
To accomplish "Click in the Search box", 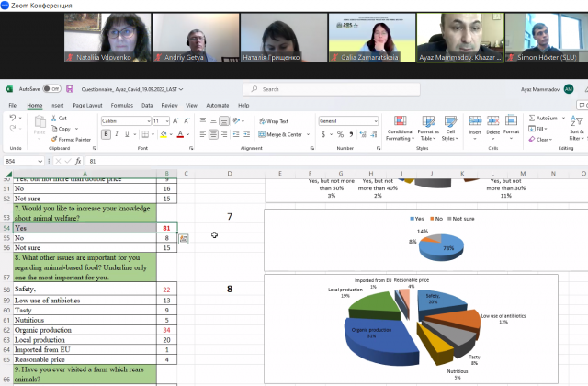I will pyautogui.click(x=332, y=89).
